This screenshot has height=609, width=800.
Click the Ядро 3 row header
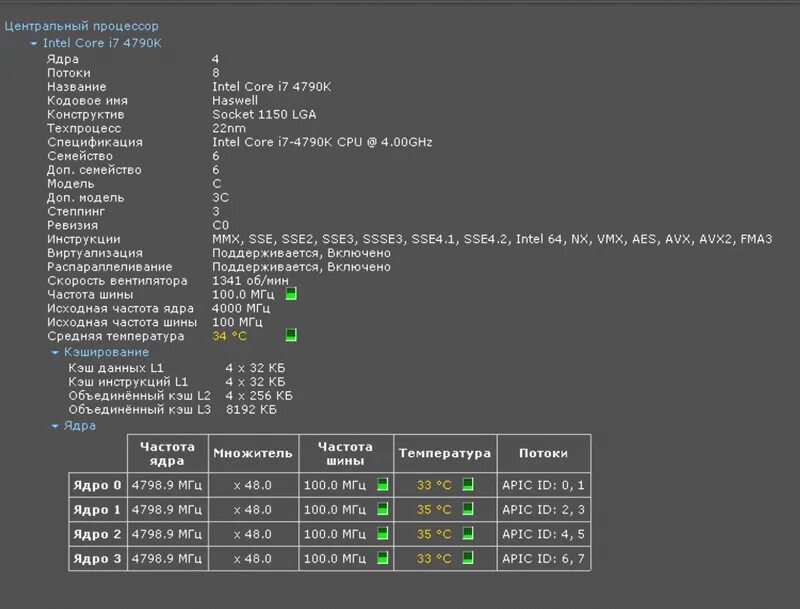point(97,559)
